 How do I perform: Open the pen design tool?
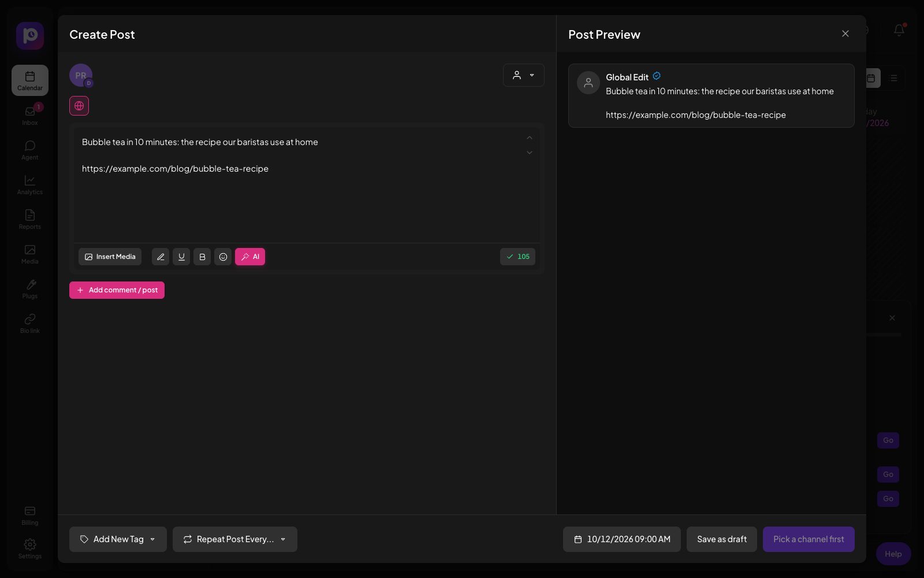point(161,257)
